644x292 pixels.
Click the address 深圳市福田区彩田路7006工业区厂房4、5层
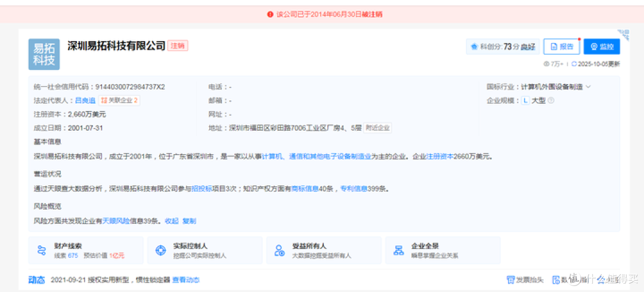(295, 128)
